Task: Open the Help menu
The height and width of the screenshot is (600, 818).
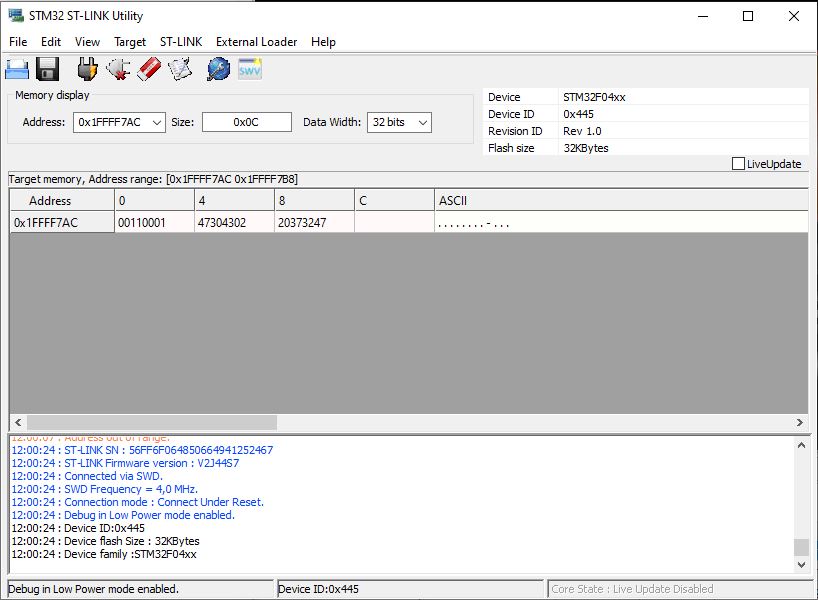Action: pyautogui.click(x=323, y=42)
